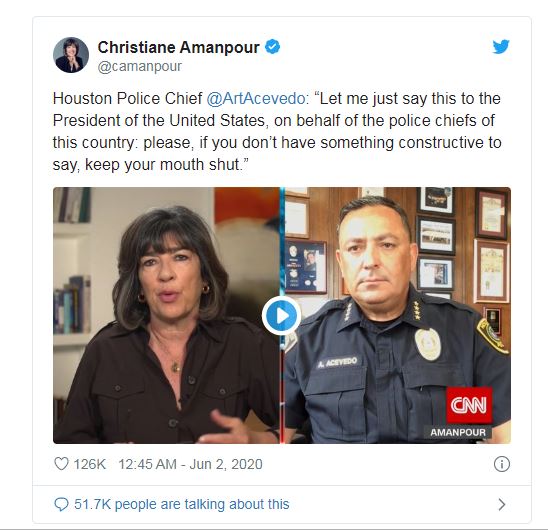Open the @ArtAcevedo mention link
Image resolution: width=548 pixels, height=530 pixels.
[256, 99]
